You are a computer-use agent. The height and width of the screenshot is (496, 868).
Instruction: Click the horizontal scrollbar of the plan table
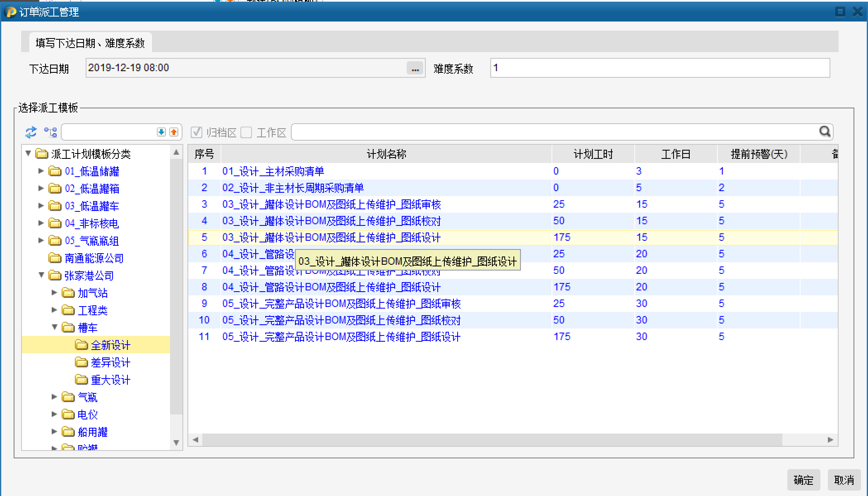[492, 439]
